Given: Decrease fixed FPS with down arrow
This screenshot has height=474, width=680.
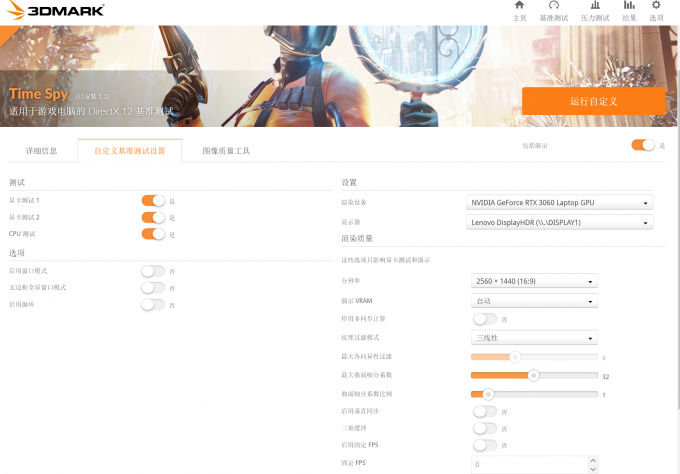Looking at the screenshot, I should (x=593, y=469).
